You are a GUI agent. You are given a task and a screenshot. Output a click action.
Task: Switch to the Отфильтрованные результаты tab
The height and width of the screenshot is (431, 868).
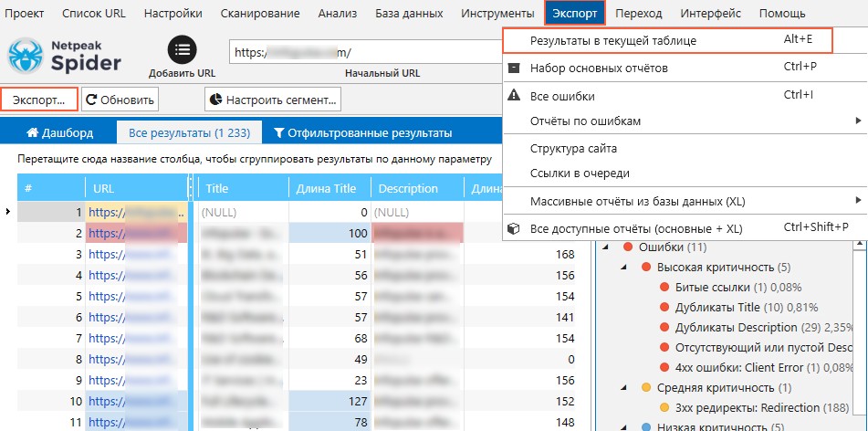tap(362, 133)
